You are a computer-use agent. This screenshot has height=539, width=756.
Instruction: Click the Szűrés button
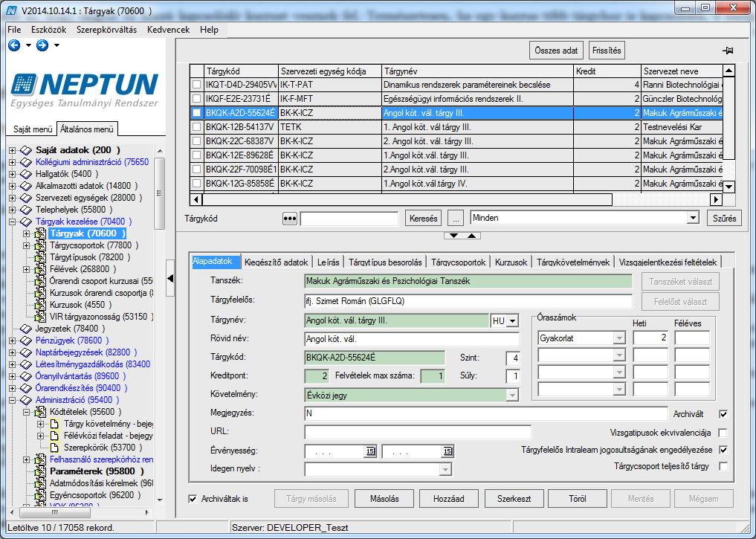724,219
